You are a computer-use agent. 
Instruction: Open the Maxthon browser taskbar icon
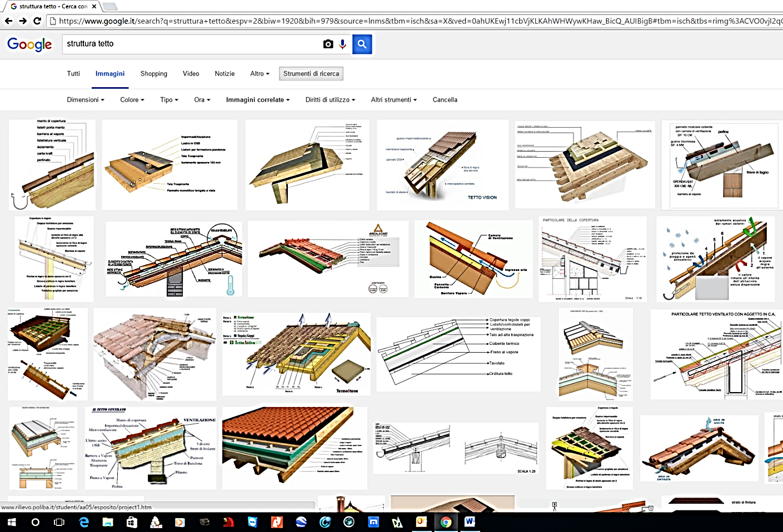(x=373, y=522)
